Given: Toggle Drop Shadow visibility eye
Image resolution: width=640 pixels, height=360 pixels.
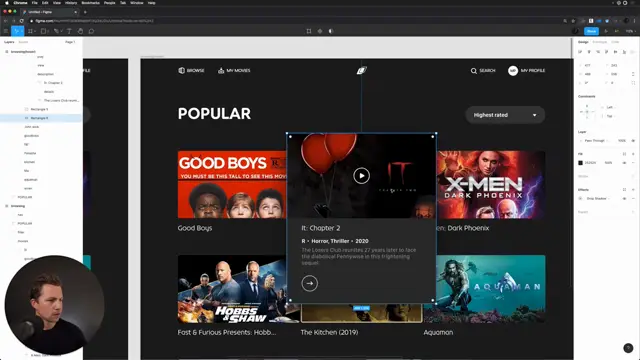Looking at the screenshot, I should (624, 198).
